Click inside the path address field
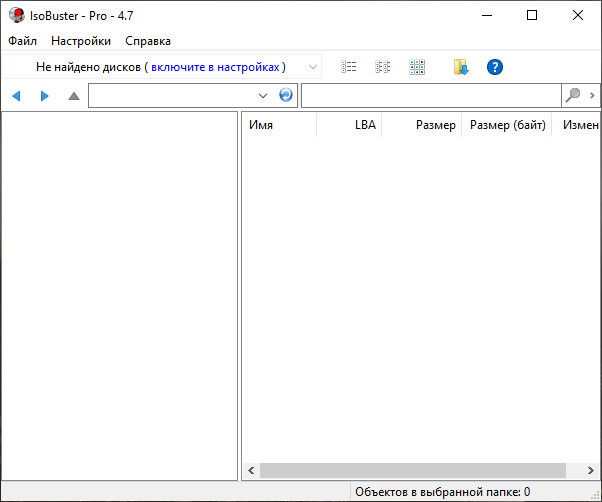602x502 pixels. coord(171,96)
